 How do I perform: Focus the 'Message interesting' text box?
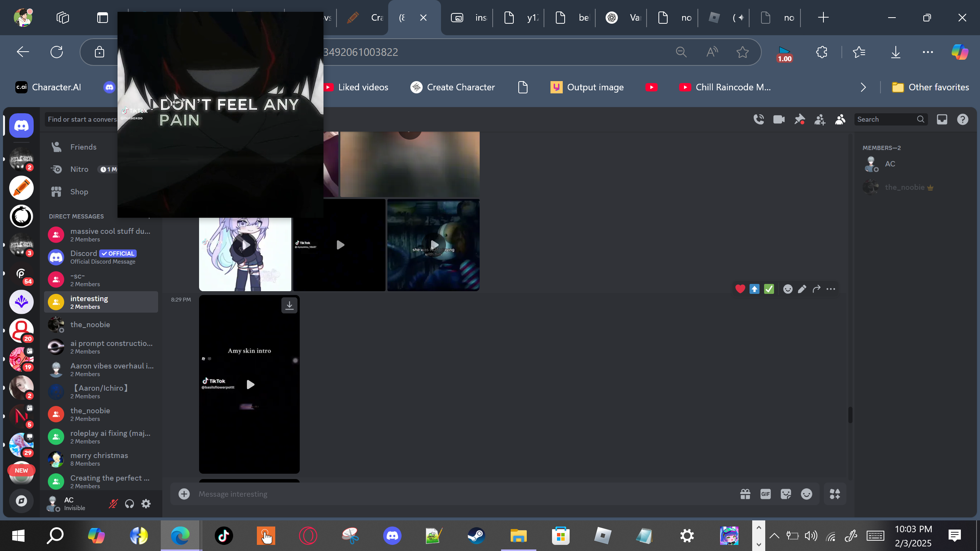tap(465, 494)
